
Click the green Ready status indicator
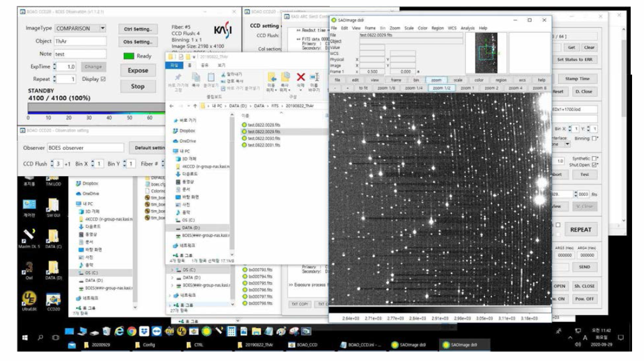pos(128,56)
